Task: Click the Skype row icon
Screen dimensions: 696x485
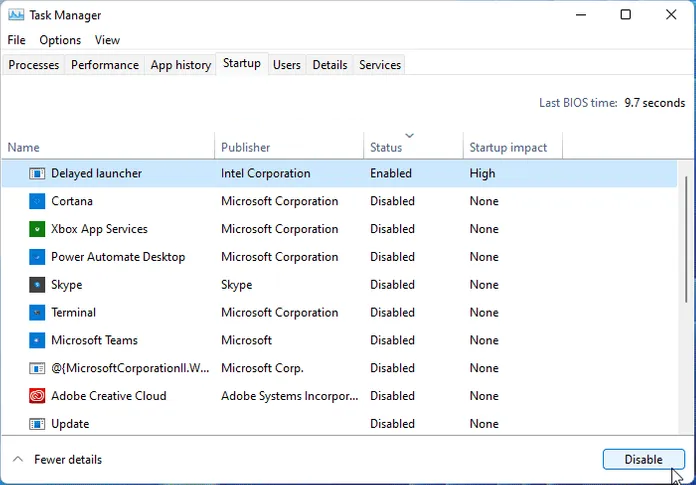Action: click(x=37, y=285)
